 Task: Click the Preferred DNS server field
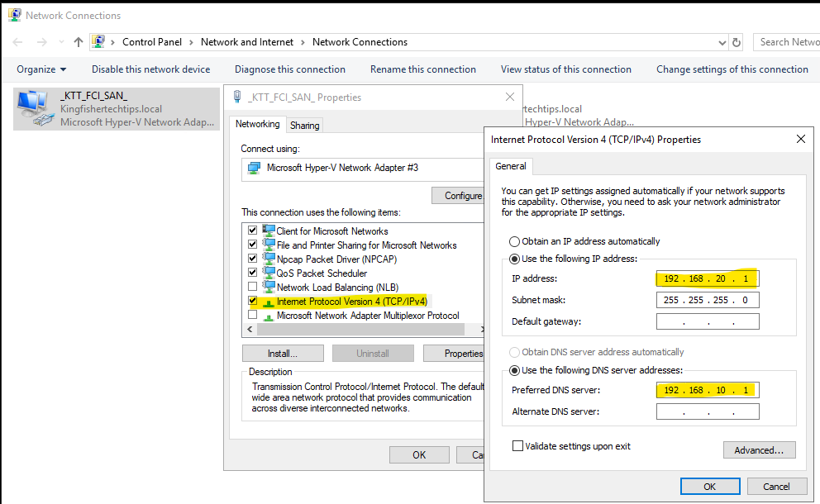[708, 390]
